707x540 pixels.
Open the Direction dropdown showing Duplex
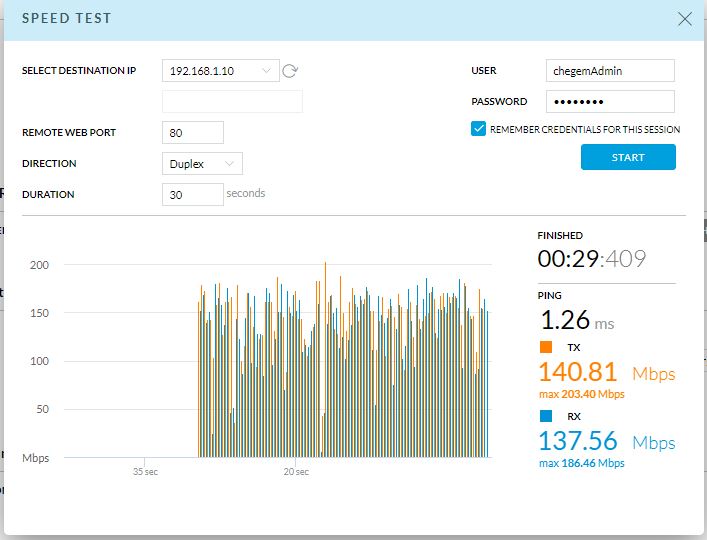202,164
